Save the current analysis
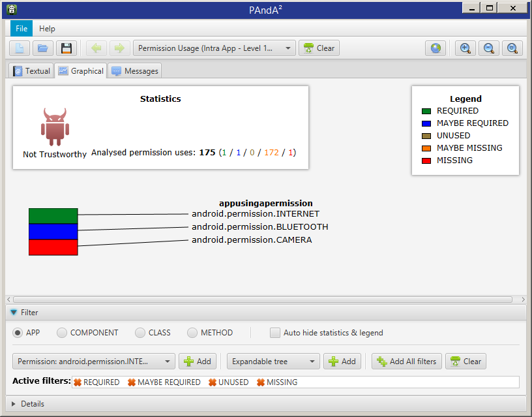Screen dimensions: 532x417 pos(66,48)
